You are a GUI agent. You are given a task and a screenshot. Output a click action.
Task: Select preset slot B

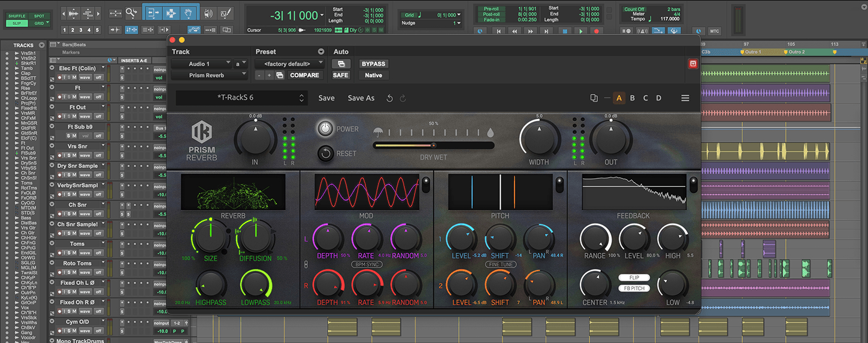click(x=633, y=98)
